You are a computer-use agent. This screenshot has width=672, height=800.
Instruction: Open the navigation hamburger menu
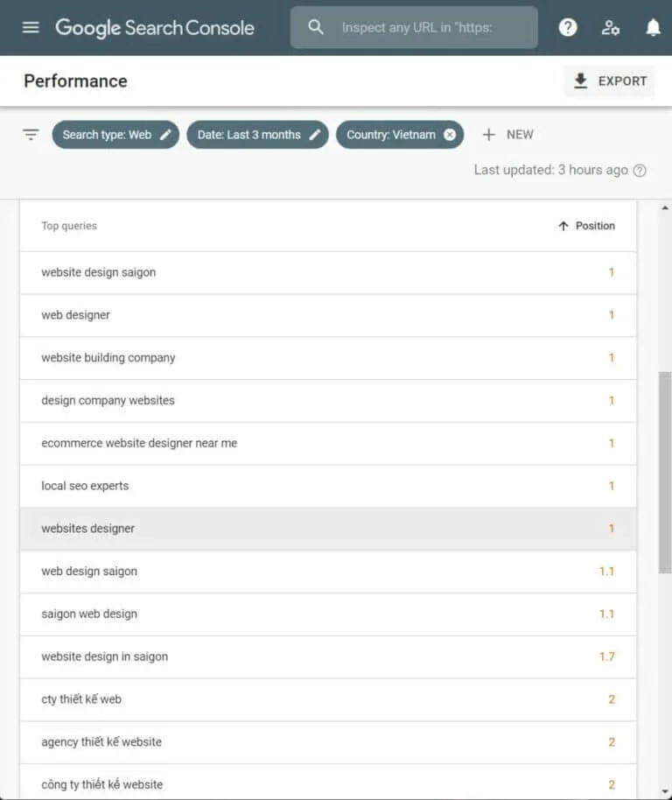pos(31,27)
